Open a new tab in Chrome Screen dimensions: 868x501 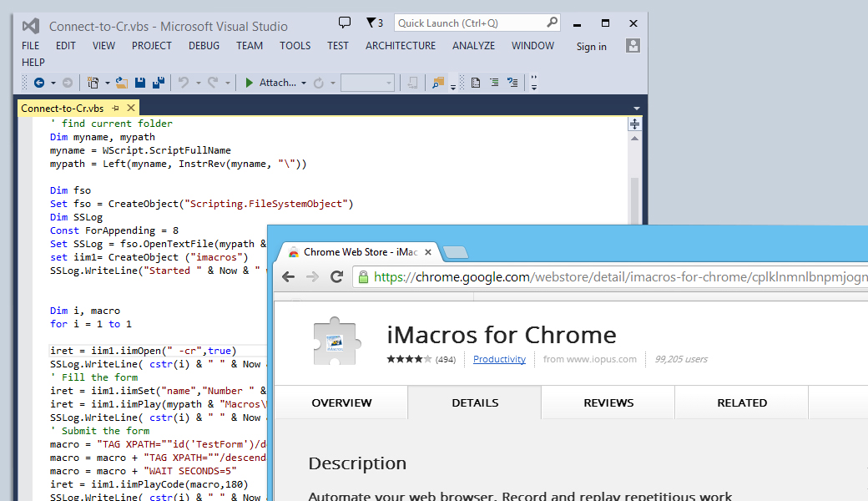(x=456, y=252)
